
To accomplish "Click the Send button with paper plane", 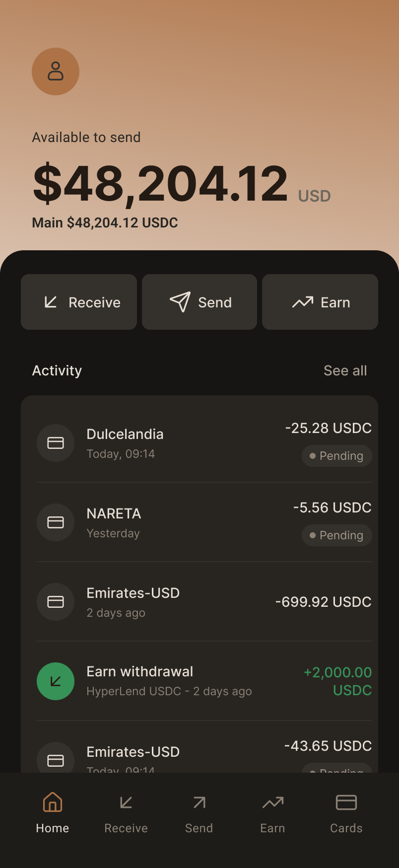I will point(199,302).
